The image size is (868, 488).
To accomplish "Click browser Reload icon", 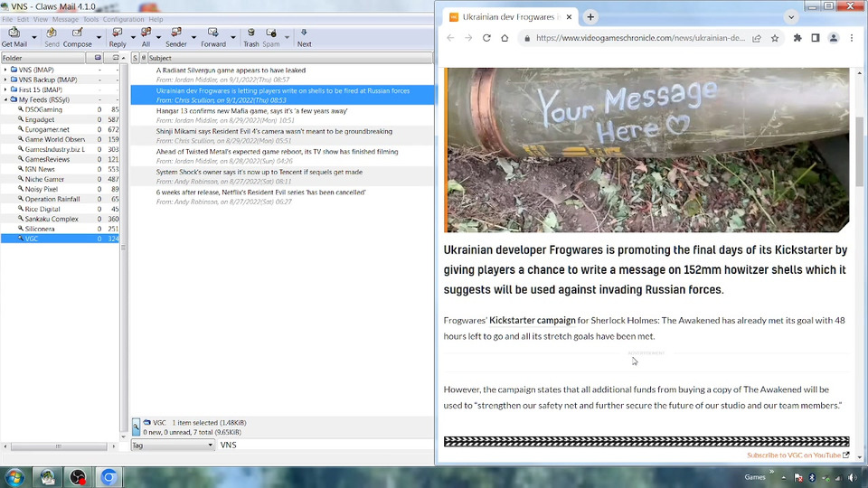I will [486, 38].
